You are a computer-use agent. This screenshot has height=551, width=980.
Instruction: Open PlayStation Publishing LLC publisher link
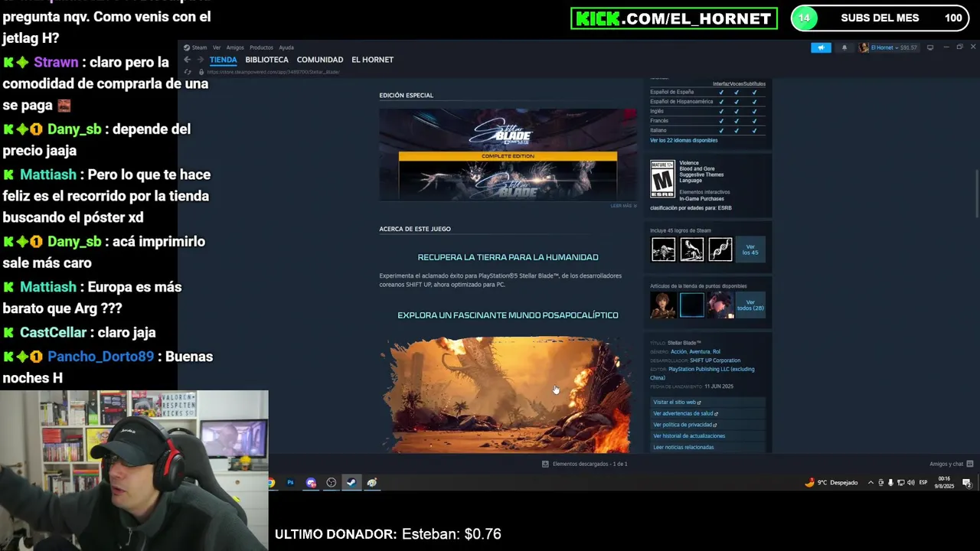(x=702, y=373)
